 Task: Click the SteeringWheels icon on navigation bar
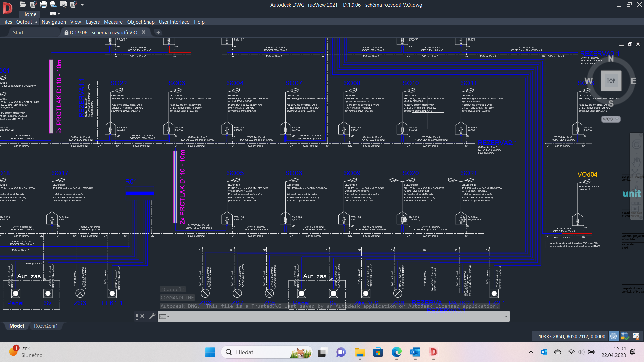point(636,145)
